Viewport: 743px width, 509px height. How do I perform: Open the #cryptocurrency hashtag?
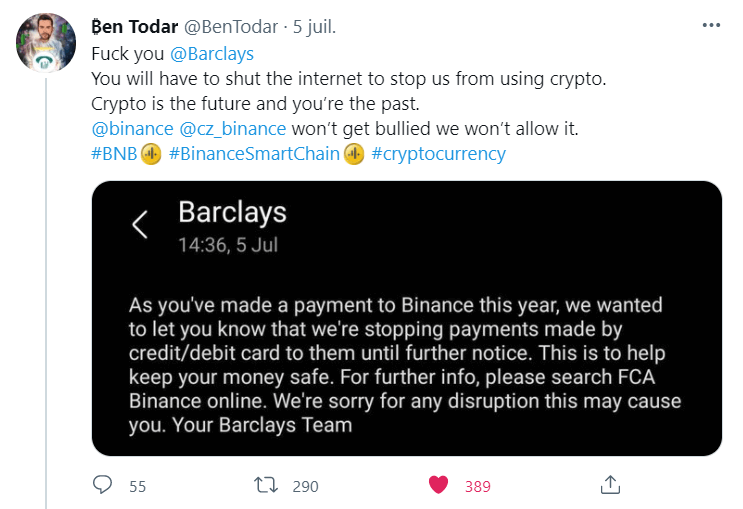tap(438, 154)
